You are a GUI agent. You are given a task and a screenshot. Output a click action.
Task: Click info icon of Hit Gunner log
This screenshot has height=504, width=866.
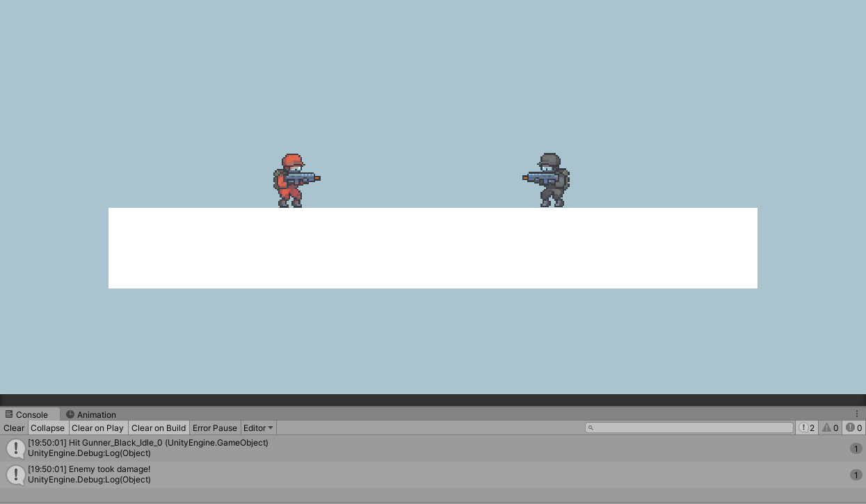point(15,448)
